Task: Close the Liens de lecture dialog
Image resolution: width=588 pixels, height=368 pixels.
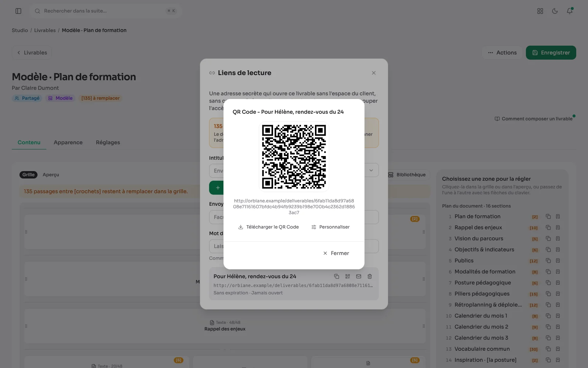Action: tap(374, 73)
